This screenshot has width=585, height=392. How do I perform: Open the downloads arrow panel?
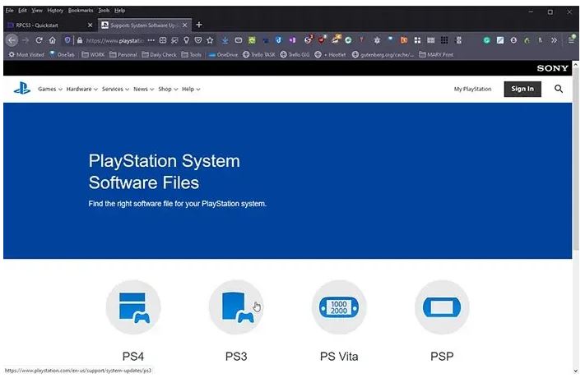[x=225, y=40]
